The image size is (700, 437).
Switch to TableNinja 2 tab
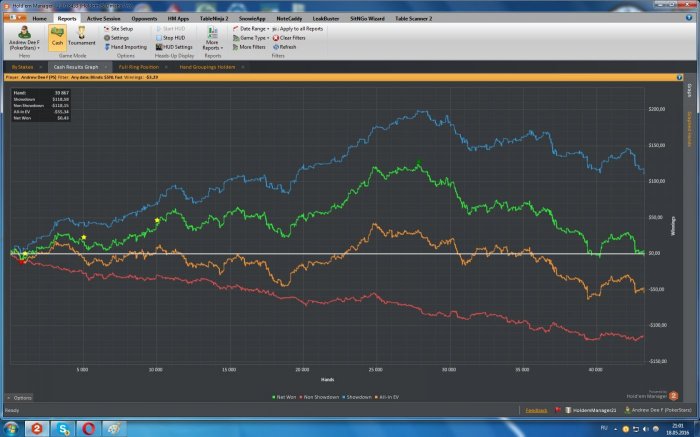(x=214, y=18)
